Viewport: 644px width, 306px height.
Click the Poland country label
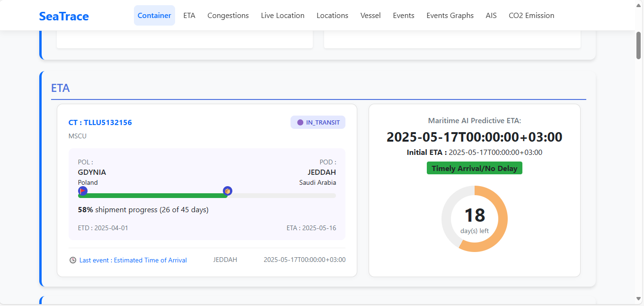pyautogui.click(x=88, y=182)
